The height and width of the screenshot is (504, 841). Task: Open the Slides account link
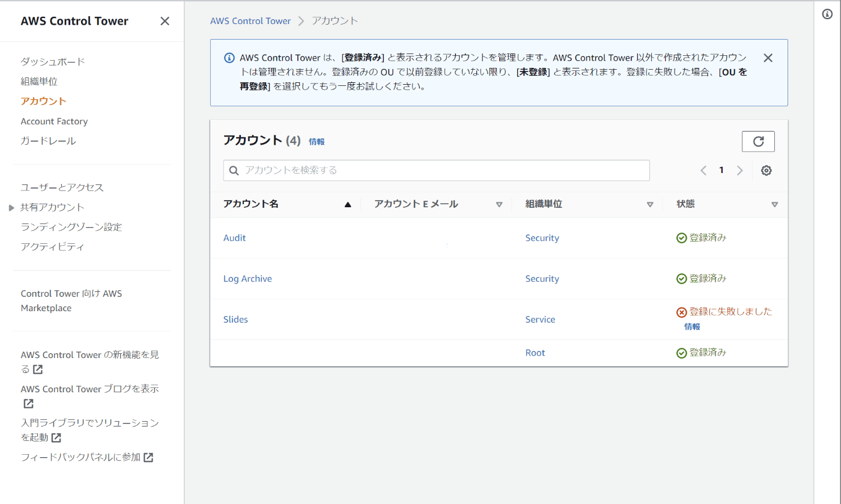coord(235,320)
